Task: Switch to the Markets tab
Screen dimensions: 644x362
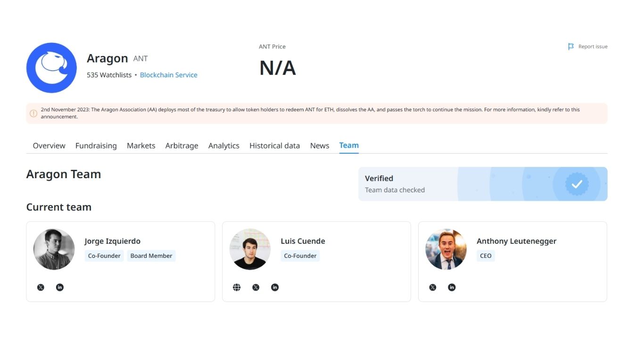Action: point(141,145)
